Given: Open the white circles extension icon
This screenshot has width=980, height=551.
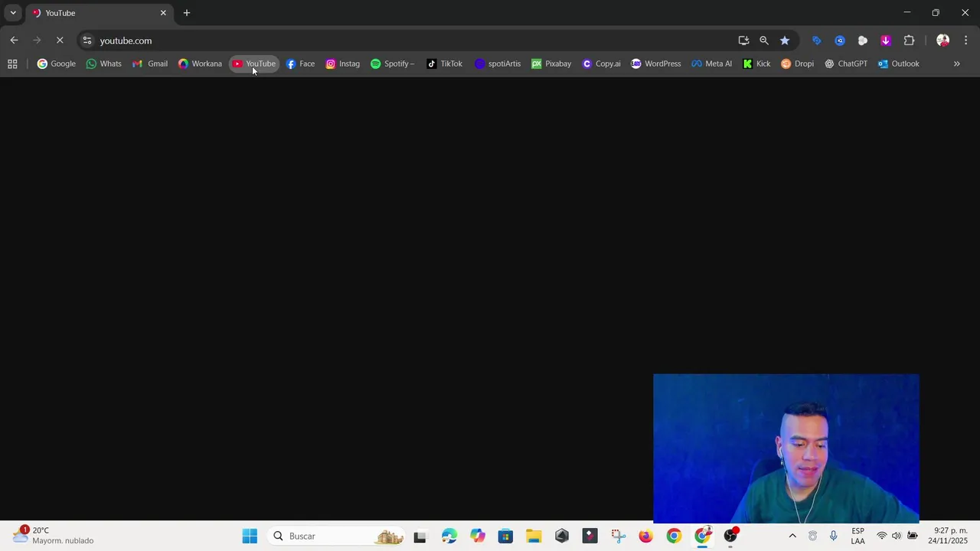Looking at the screenshot, I should (863, 41).
